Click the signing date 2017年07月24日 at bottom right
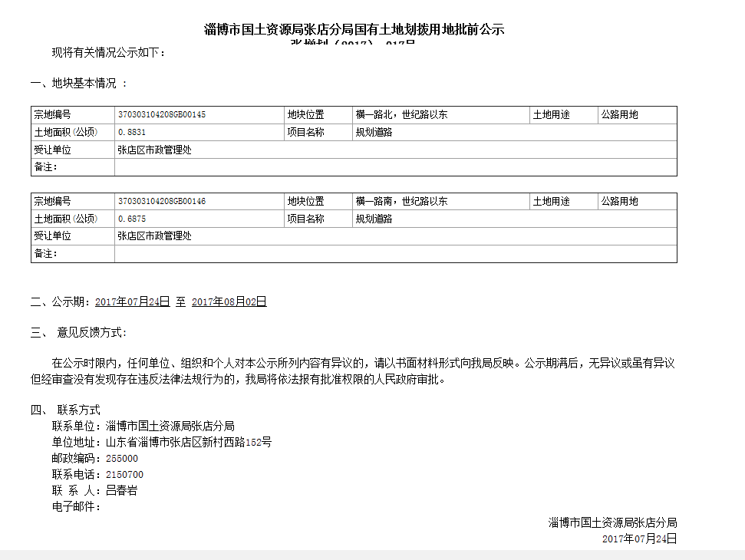The width and height of the screenshot is (745, 560). click(640, 539)
